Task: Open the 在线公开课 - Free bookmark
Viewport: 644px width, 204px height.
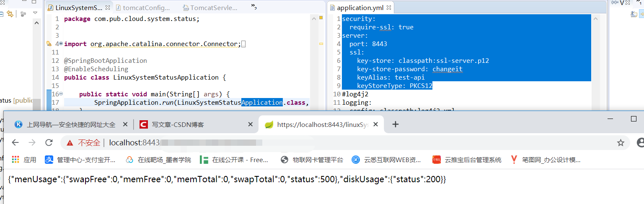Action: click(x=234, y=160)
